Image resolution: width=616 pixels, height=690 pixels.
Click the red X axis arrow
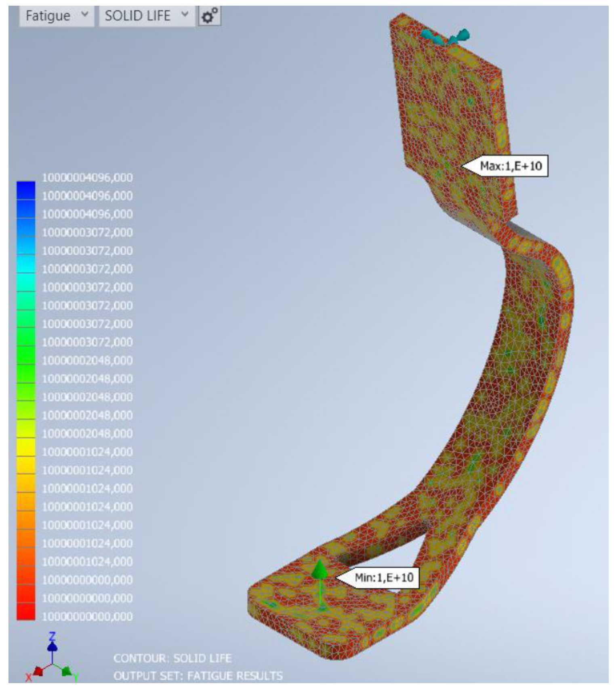pos(38,671)
